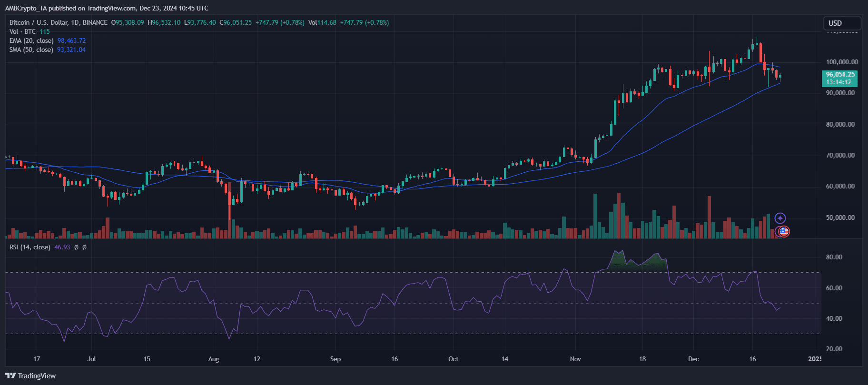Click the Jul label on the time axis
The width and height of the screenshot is (868, 385).
point(91,359)
